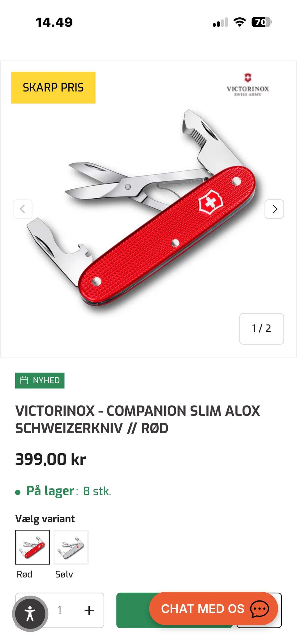Image resolution: width=297 pixels, height=644 pixels.
Task: Select the Sølv variant thumbnail
Action: pos(71,547)
